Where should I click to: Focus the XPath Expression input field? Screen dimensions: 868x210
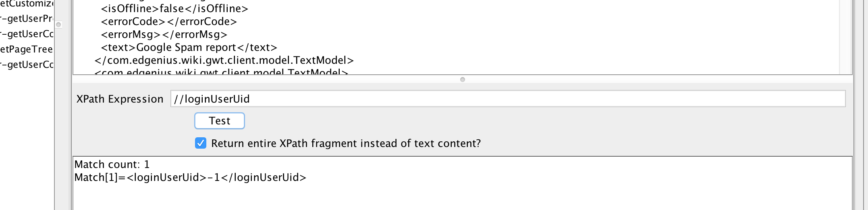[508, 99]
